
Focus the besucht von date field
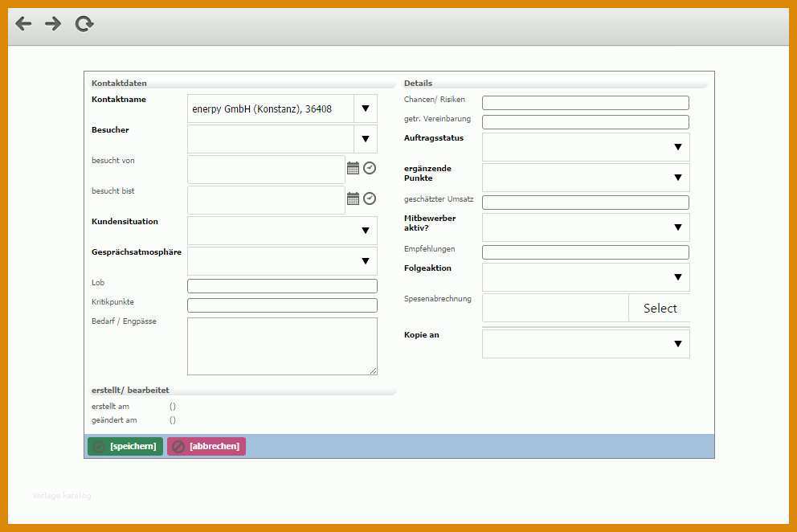tap(267, 170)
